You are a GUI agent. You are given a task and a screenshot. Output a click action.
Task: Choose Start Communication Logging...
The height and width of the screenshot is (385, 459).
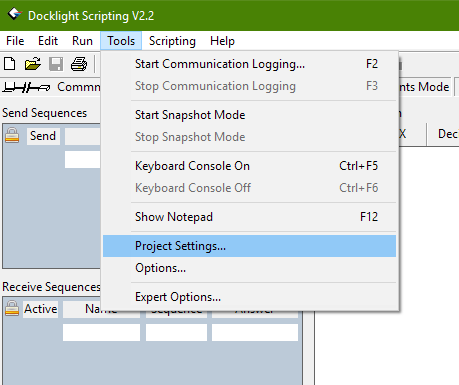(249, 64)
